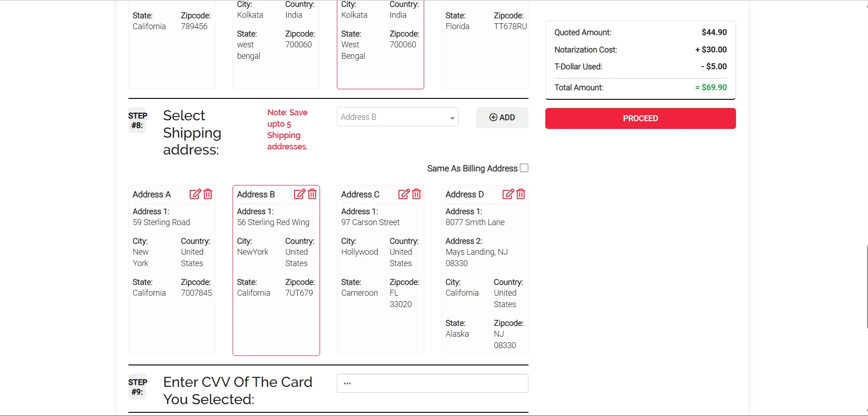Screen dimensions: 868x416
Task: Edit shipping Address A
Action: [x=195, y=194]
